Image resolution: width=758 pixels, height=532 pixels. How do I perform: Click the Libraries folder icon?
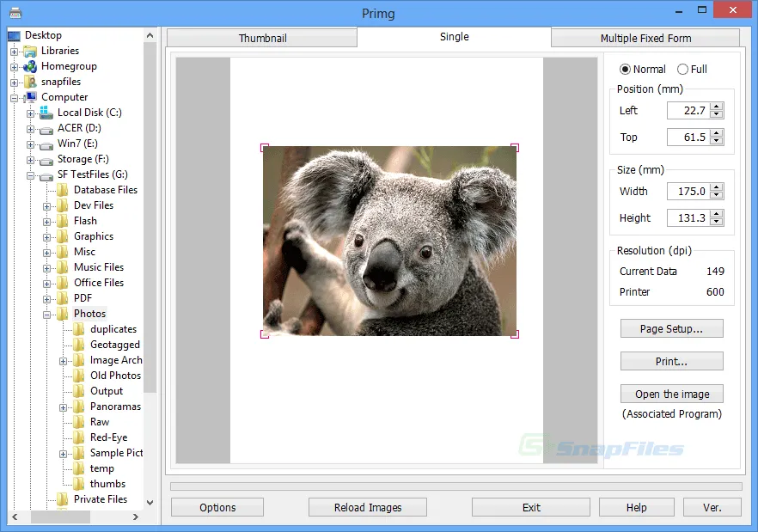point(30,52)
